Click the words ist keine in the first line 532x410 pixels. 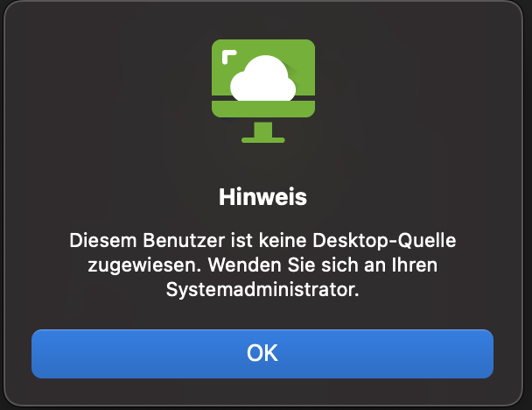(269, 241)
